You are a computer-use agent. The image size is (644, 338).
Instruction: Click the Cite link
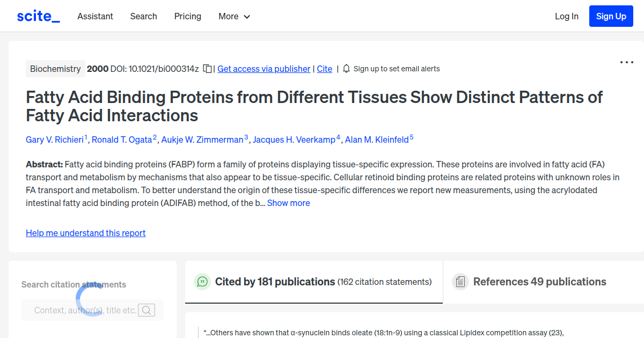(324, 69)
